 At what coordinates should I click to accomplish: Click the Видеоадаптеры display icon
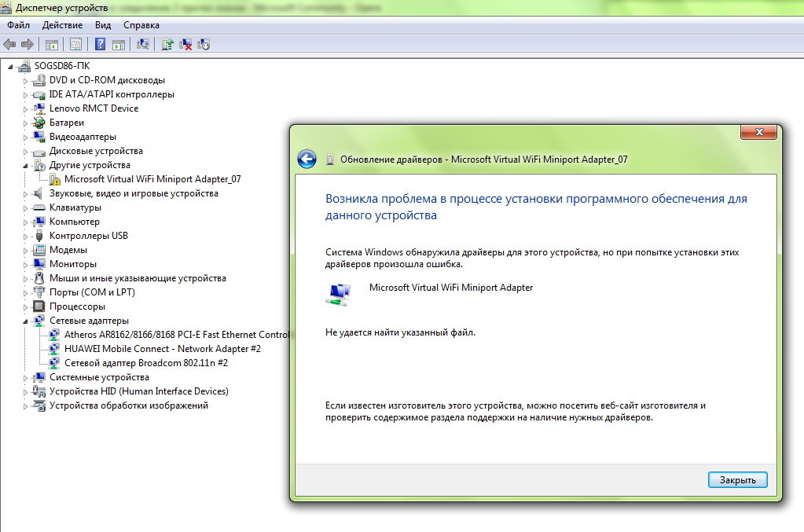point(39,136)
